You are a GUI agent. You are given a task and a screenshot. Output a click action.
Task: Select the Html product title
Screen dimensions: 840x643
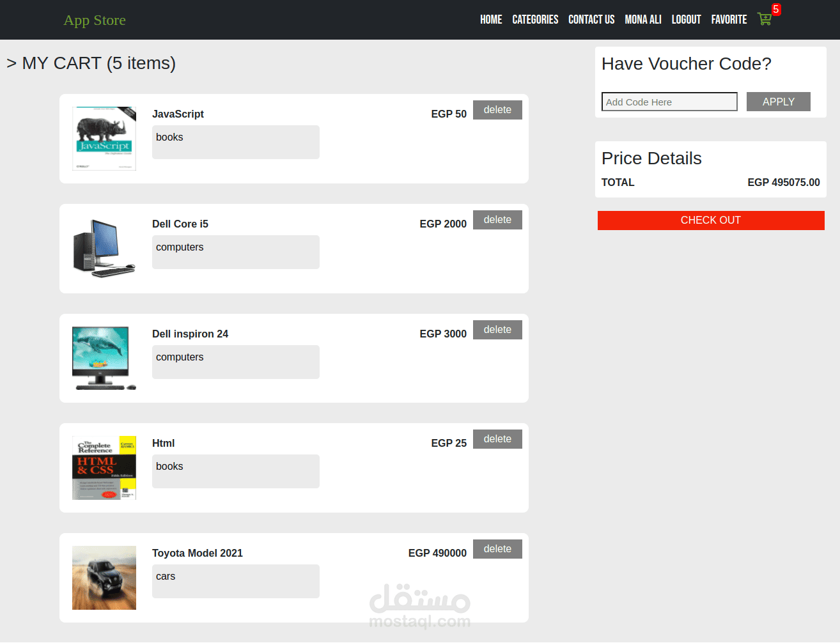(x=163, y=443)
